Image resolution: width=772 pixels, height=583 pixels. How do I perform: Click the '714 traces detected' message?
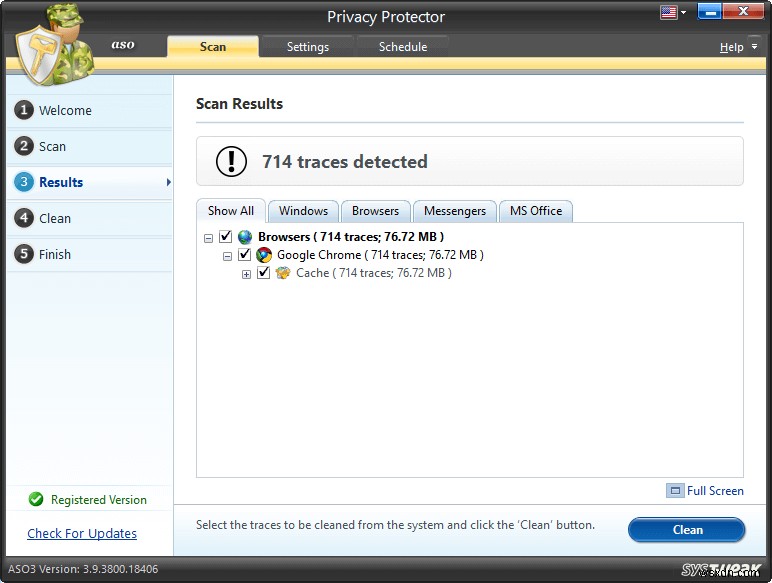(345, 162)
